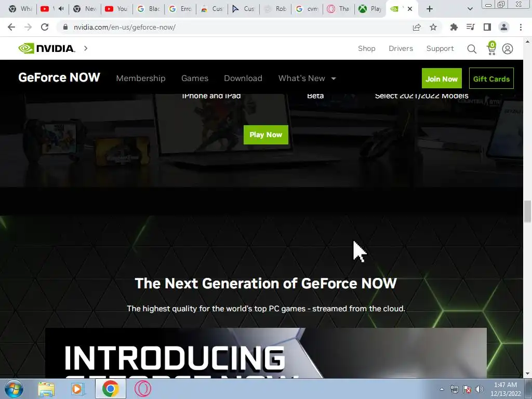
Task: Bookmark this page with star icon
Action: point(433,27)
